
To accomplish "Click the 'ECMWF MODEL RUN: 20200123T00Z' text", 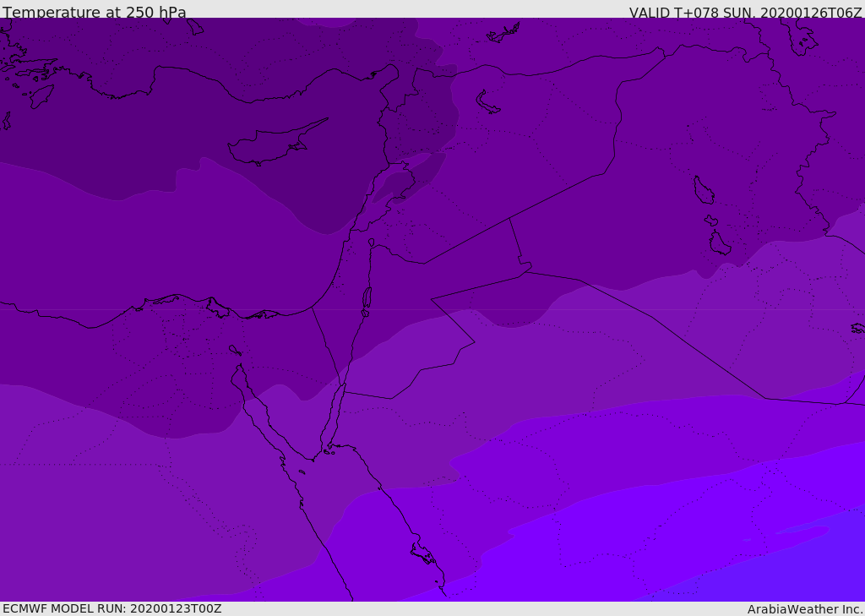I will point(112,608).
